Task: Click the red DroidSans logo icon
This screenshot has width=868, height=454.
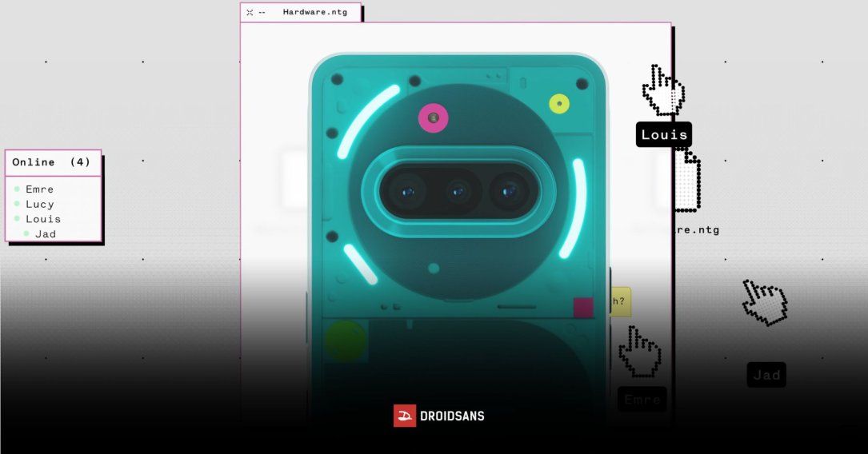Action: [405, 416]
